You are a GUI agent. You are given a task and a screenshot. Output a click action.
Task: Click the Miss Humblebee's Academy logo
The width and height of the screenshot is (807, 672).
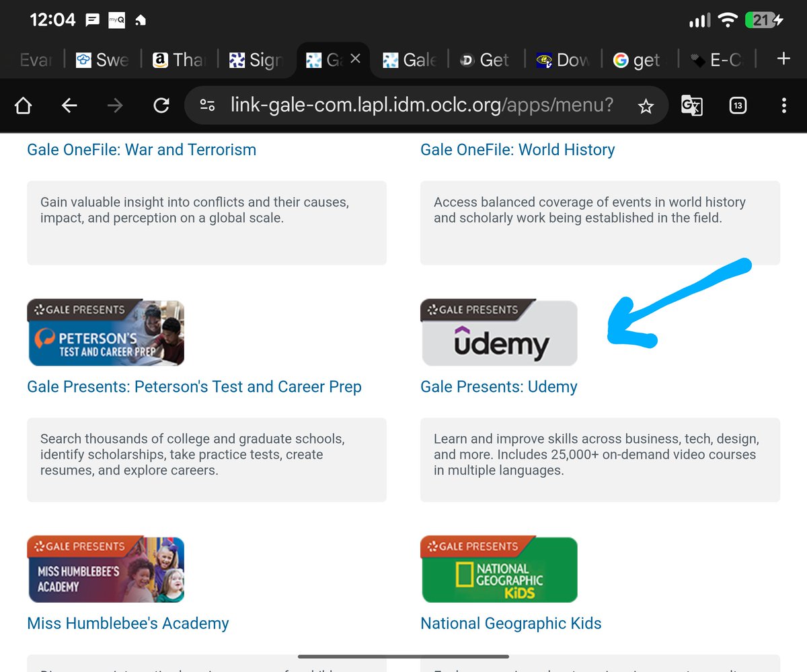click(x=106, y=569)
